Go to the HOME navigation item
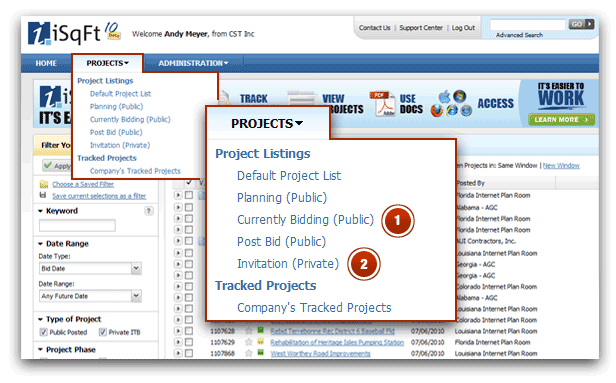The image size is (616, 383). tap(46, 63)
